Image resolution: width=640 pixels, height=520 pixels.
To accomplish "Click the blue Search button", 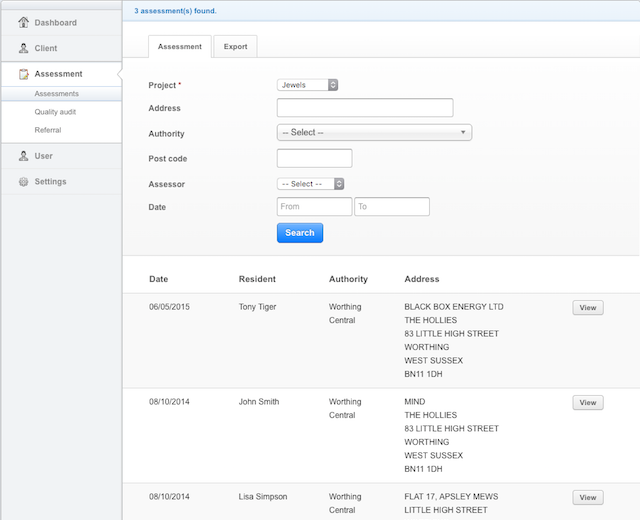I will [300, 233].
